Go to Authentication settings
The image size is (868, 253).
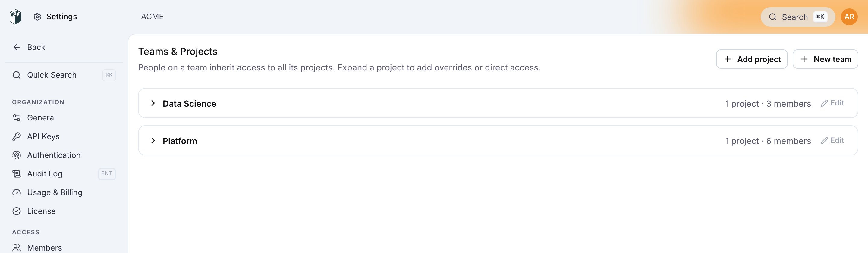tap(64, 155)
